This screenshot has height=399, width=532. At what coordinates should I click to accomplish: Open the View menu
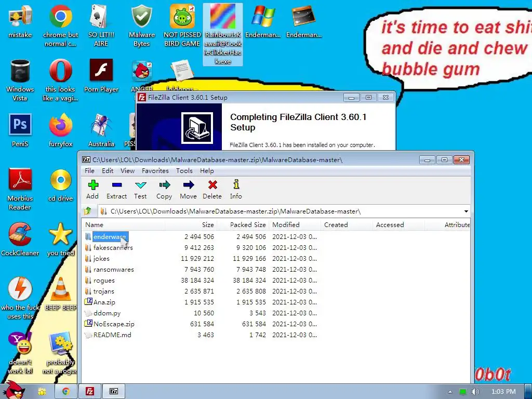[x=128, y=170]
